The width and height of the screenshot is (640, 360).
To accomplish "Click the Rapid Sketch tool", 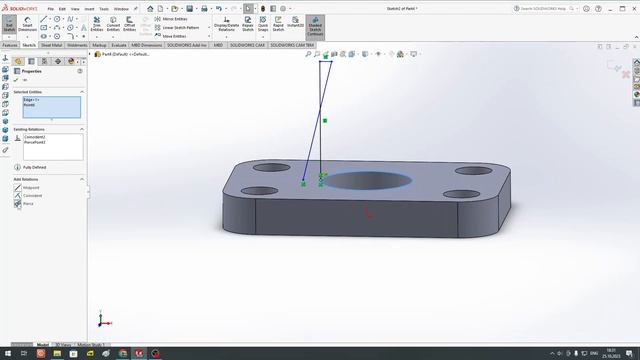I will 278,24.
